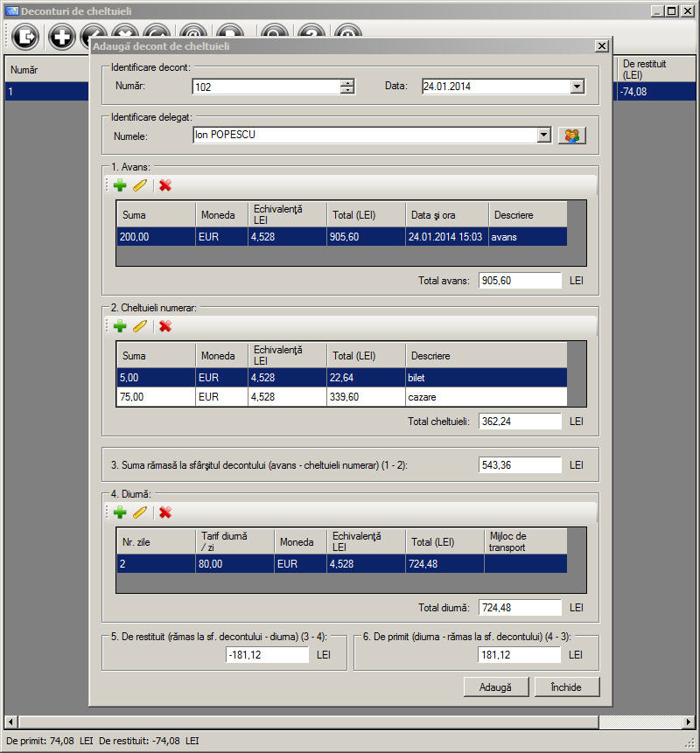Image resolution: width=700 pixels, height=753 pixels.
Task: Delete the selected Avans entry
Action: (165, 185)
